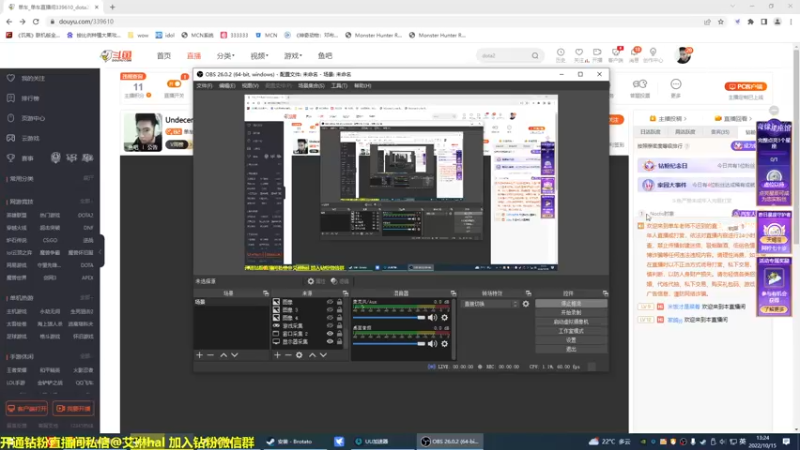
Task: Open OBS 场景集合(S) menu
Action: [x=311, y=86]
